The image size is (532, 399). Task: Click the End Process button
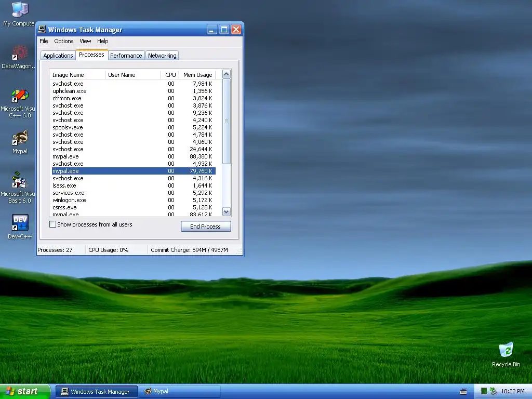206,227
